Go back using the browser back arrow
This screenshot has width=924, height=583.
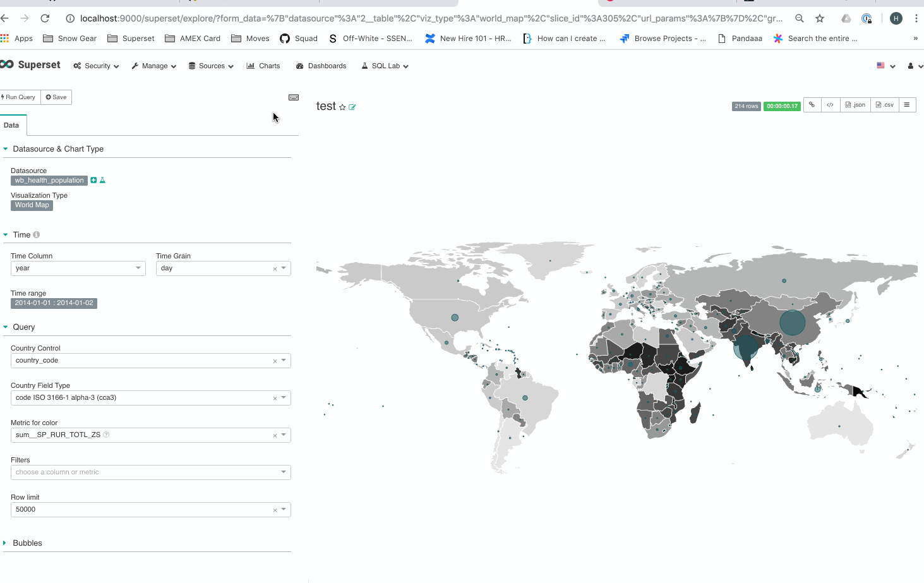point(4,18)
